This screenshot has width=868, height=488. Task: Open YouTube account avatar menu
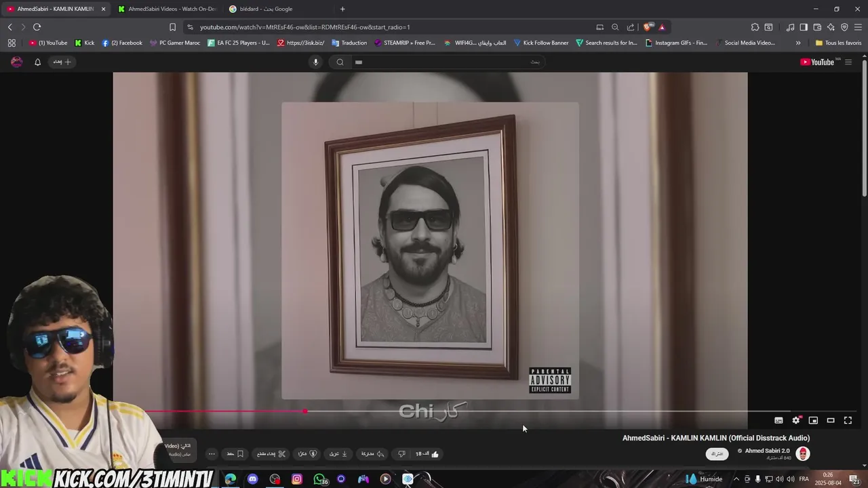17,62
